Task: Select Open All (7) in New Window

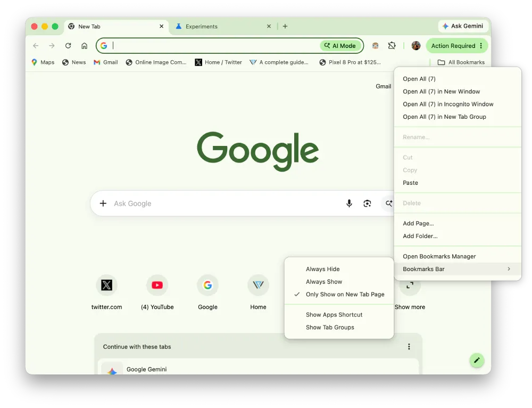Action: (x=458, y=92)
